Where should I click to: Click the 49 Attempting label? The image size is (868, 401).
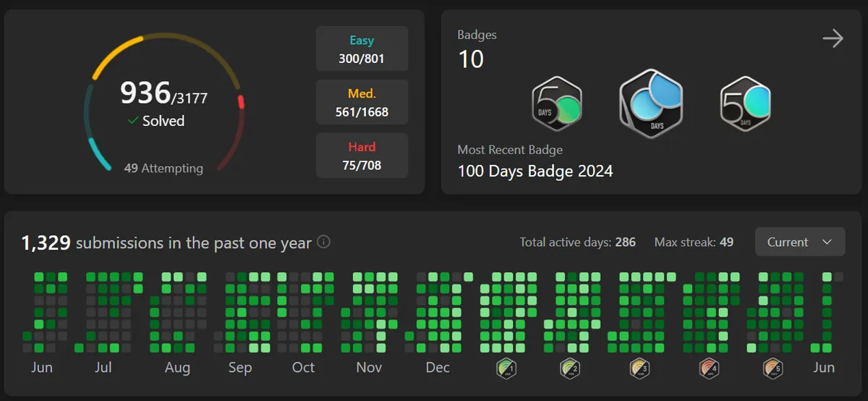(163, 168)
